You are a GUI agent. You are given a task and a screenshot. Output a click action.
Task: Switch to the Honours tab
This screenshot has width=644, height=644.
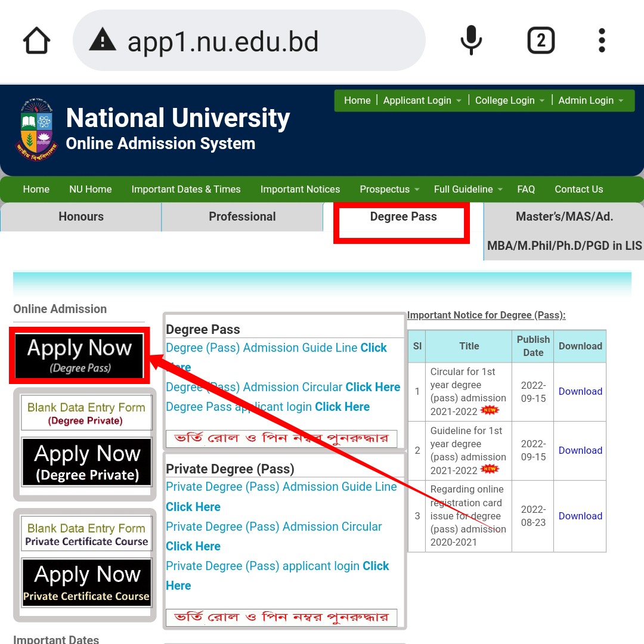coord(81,216)
